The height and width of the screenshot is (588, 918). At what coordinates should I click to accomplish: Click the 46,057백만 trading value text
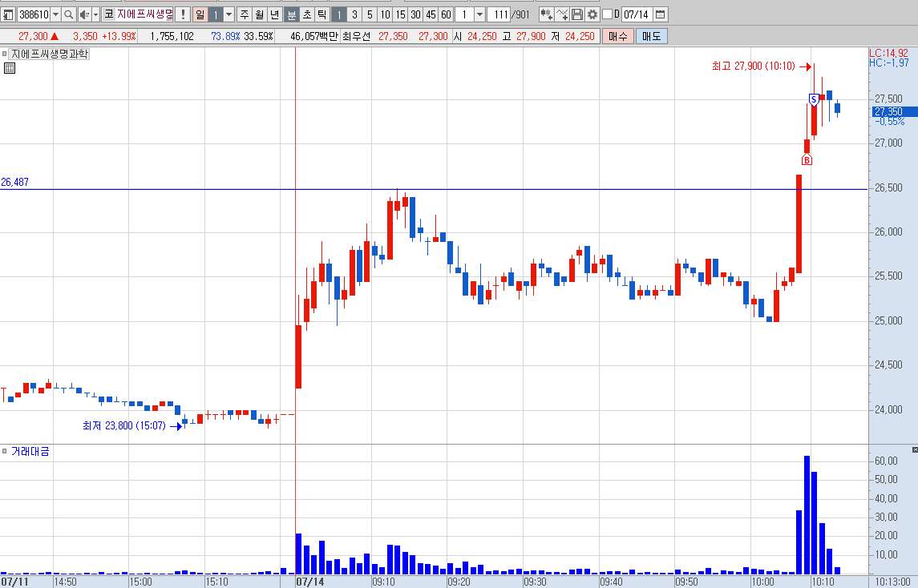pyautogui.click(x=313, y=36)
